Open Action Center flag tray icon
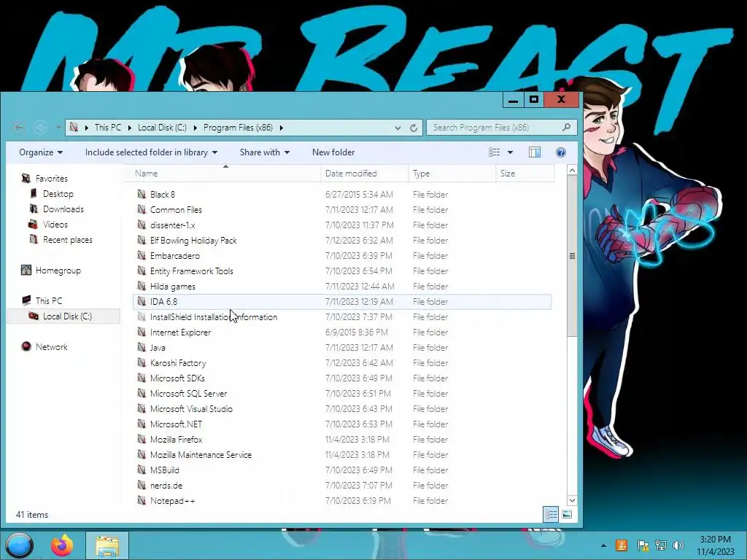 pyautogui.click(x=643, y=545)
